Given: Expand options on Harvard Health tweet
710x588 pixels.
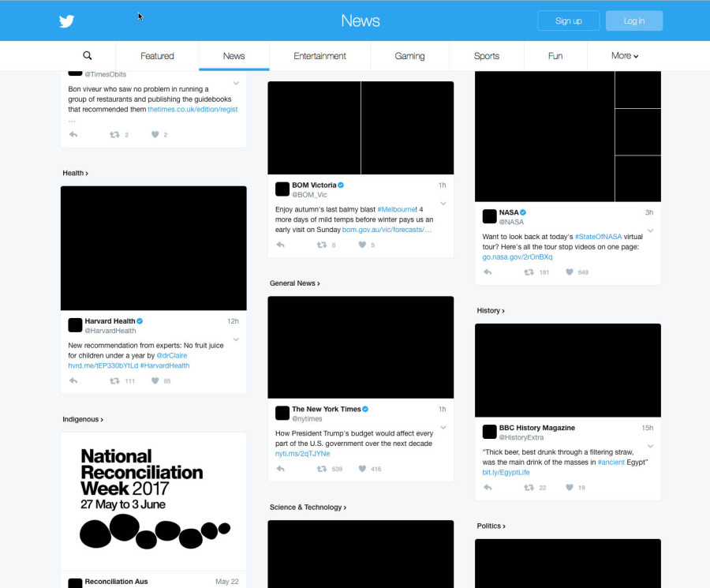Looking at the screenshot, I should [236, 339].
